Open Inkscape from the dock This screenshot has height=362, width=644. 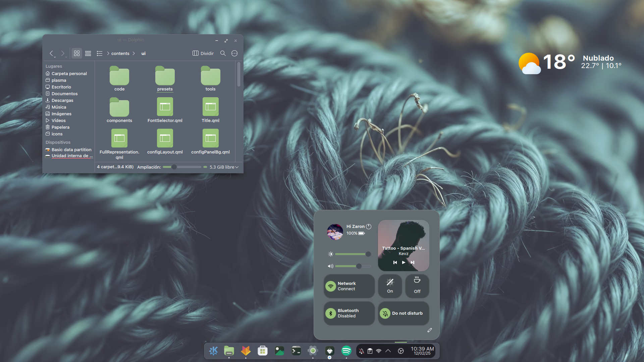click(x=330, y=351)
